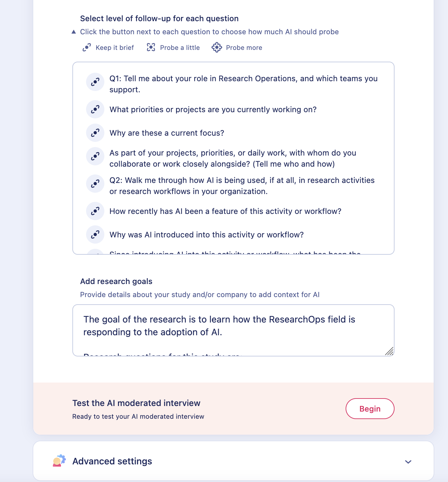Toggle follow-up level for Q2 AI question
Screen dimensions: 448x482
tap(95, 184)
